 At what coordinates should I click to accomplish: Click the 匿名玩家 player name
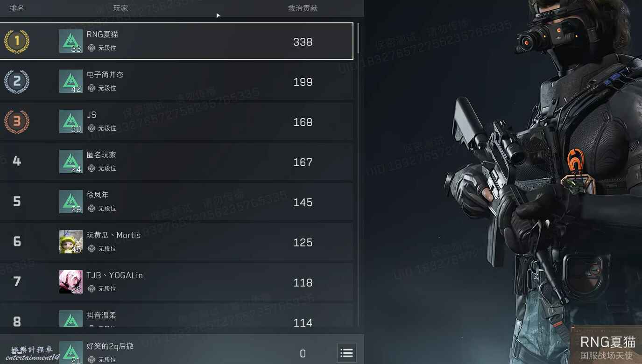101,155
